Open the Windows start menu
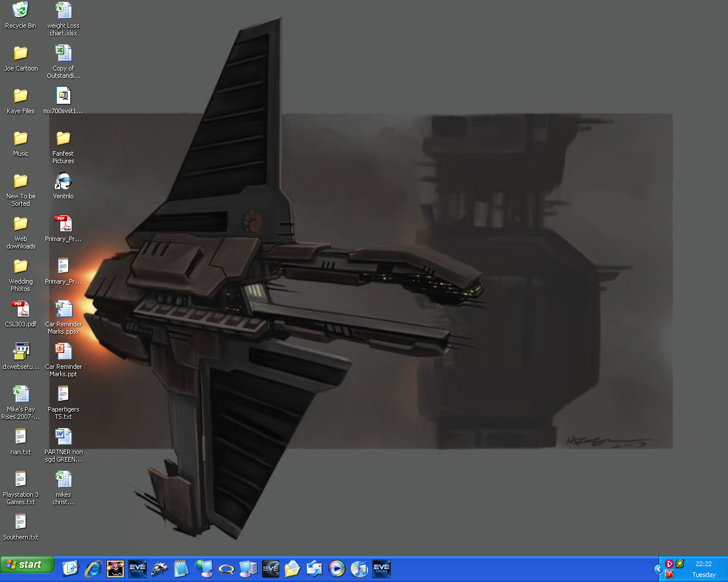 27,564
